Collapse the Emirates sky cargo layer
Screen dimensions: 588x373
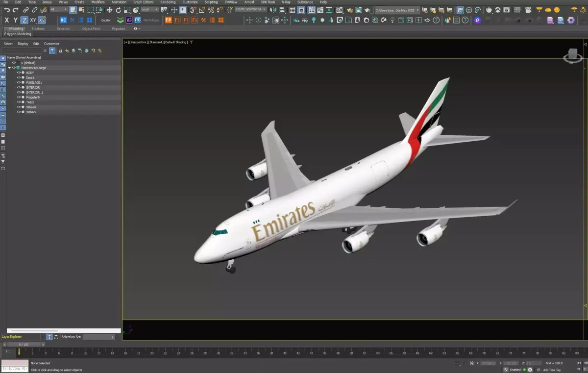pos(9,68)
